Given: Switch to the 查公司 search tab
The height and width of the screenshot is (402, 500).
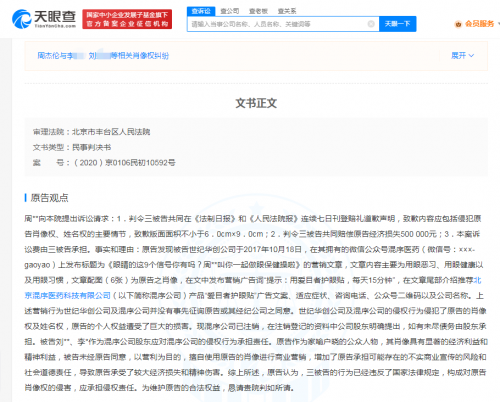Looking at the screenshot, I should (230, 11).
